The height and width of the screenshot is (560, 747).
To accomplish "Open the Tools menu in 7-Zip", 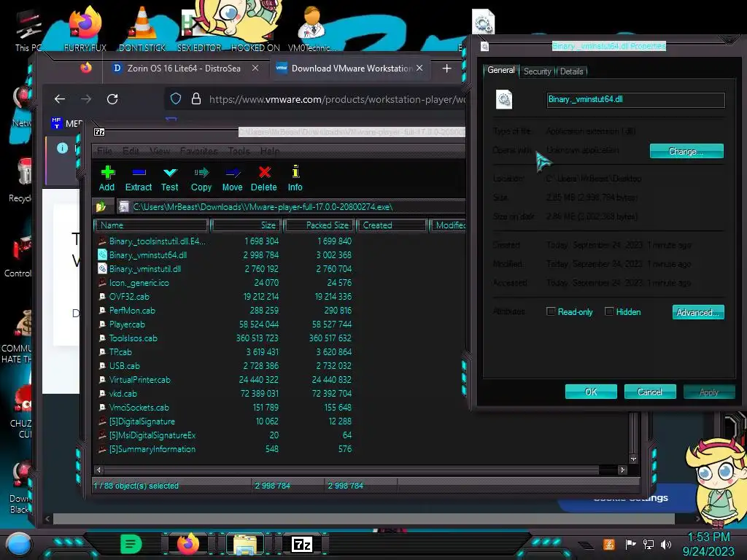I will [239, 151].
